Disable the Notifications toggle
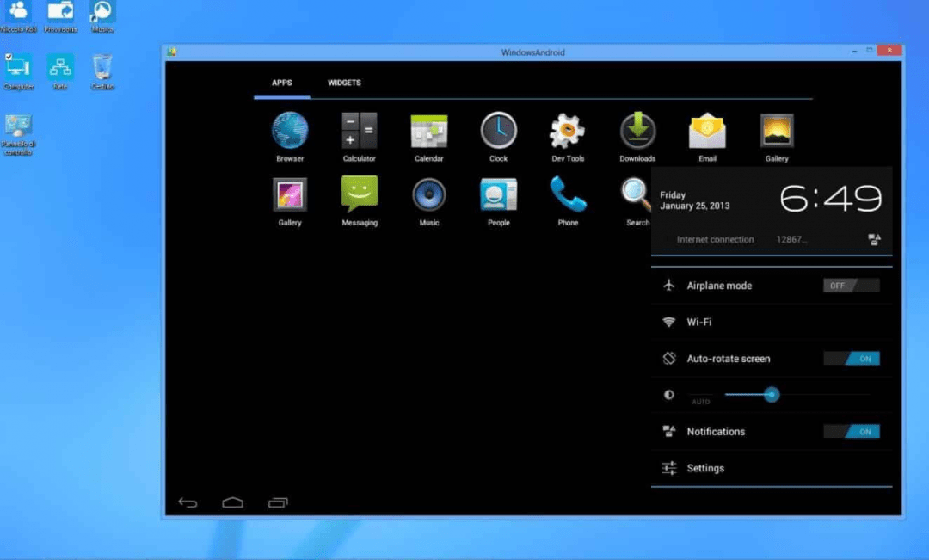 pyautogui.click(x=851, y=432)
